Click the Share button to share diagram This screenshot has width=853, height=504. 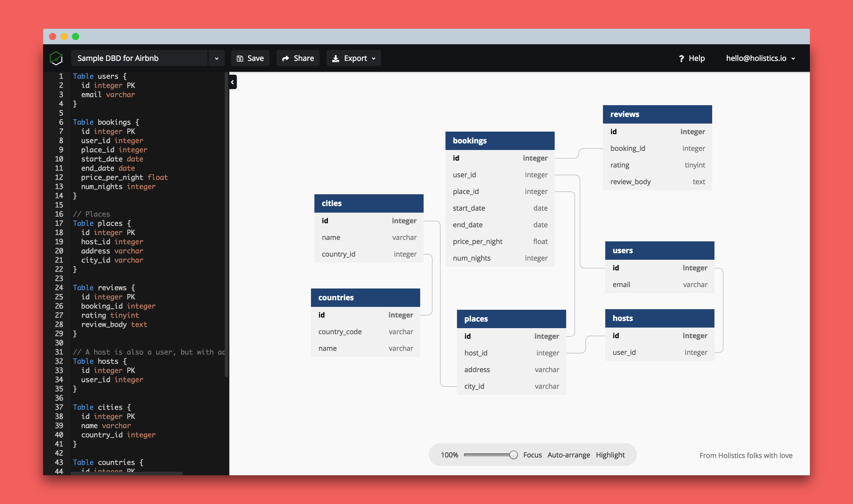[x=298, y=58]
